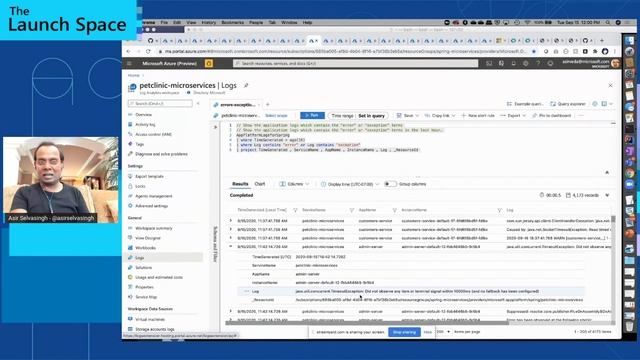Open Properties sidebar item
Image resolution: width=640 pixels, height=360 pixels.
point(144,287)
